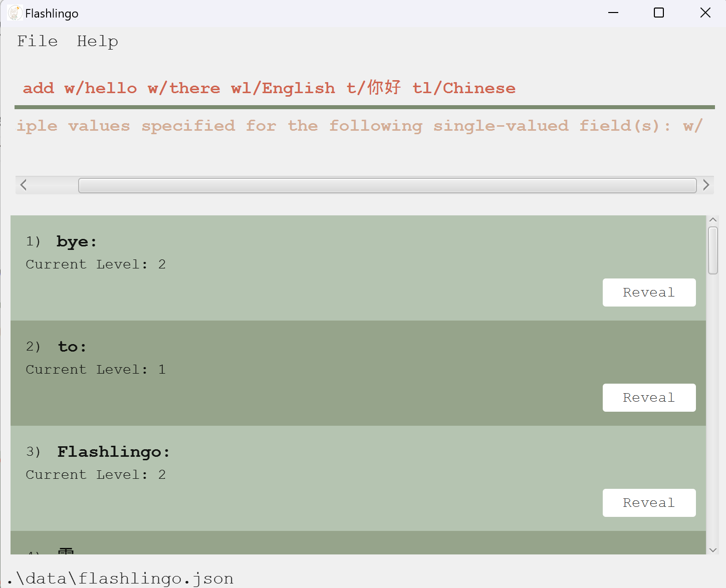
Task: Click the error message about single-valued fields
Action: pos(359,126)
